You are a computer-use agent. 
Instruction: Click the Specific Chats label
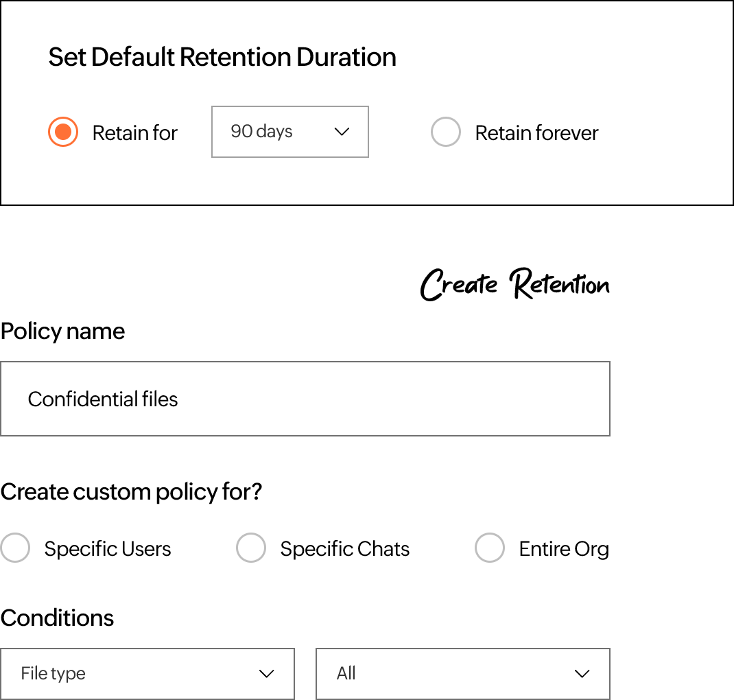point(344,549)
